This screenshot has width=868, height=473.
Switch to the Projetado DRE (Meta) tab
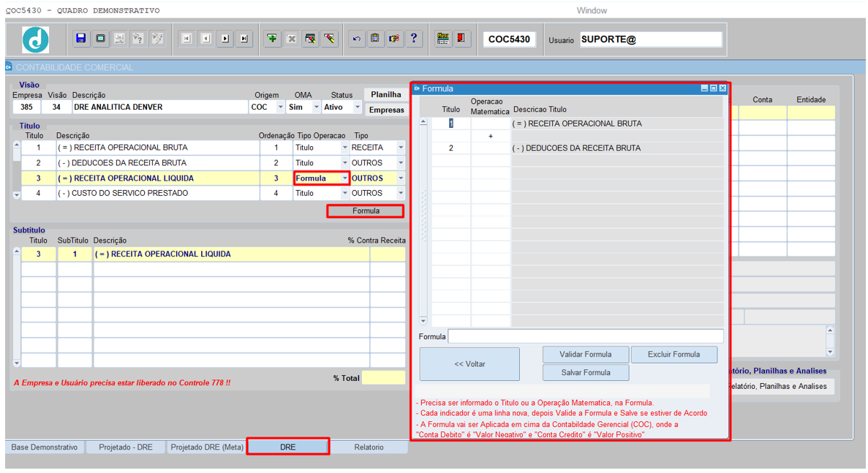pos(206,447)
